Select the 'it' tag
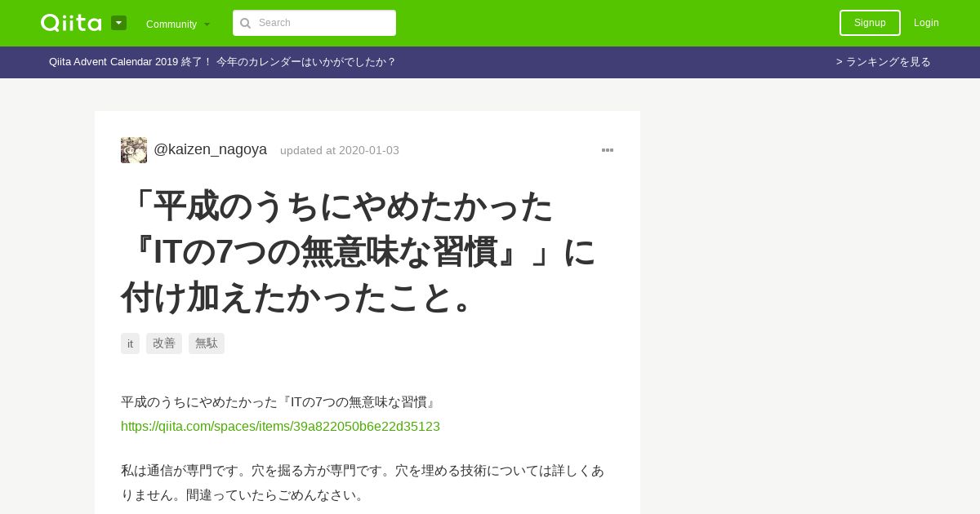The width and height of the screenshot is (980, 514). [x=130, y=343]
